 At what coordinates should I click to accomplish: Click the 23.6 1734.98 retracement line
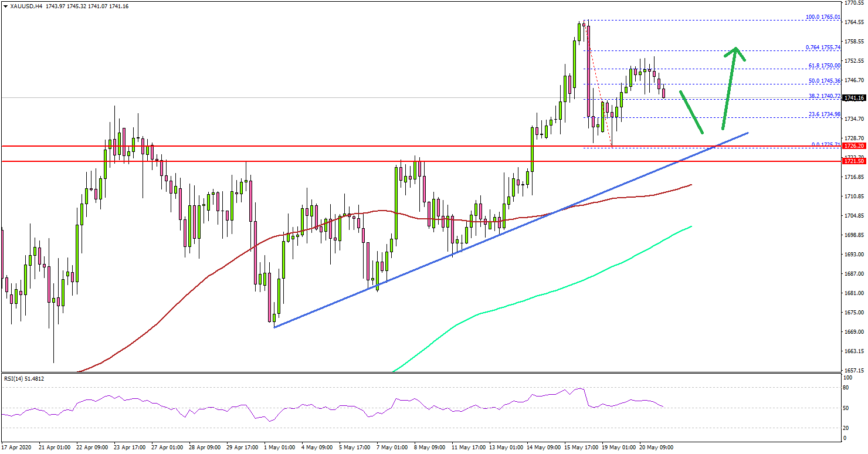[x=823, y=114]
